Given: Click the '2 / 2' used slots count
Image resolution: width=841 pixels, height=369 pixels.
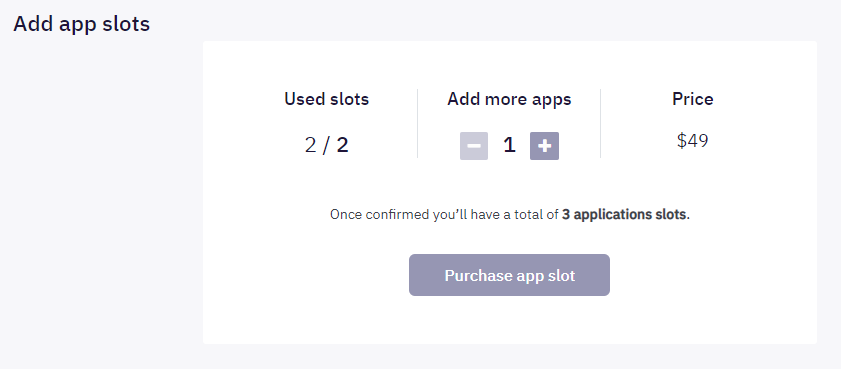Looking at the screenshot, I should pyautogui.click(x=327, y=145).
